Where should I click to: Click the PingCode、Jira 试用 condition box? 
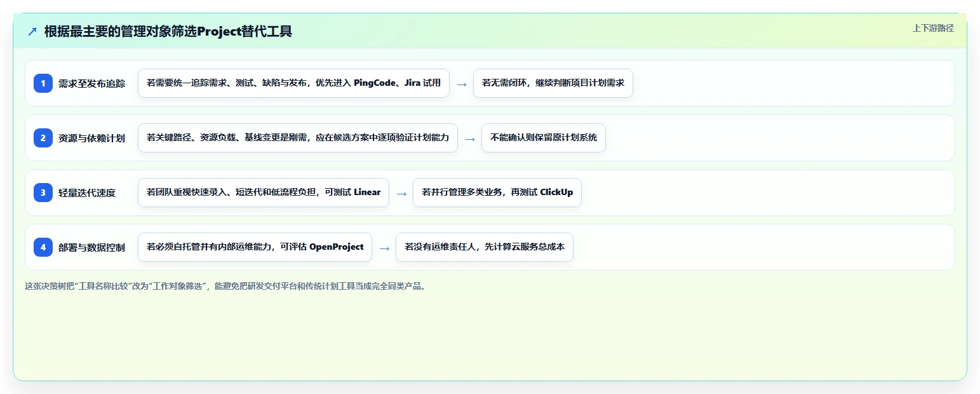[x=293, y=83]
